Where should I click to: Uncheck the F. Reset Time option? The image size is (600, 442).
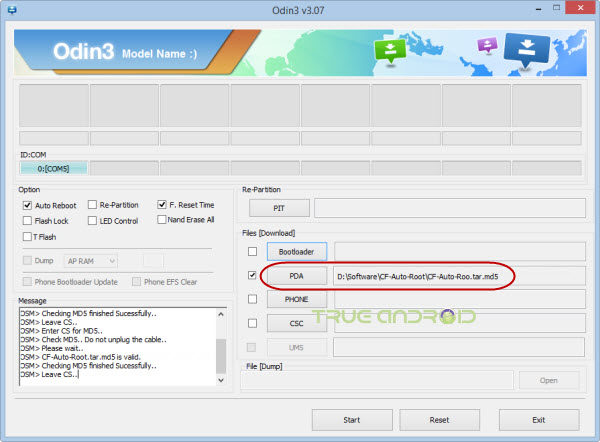click(162, 205)
